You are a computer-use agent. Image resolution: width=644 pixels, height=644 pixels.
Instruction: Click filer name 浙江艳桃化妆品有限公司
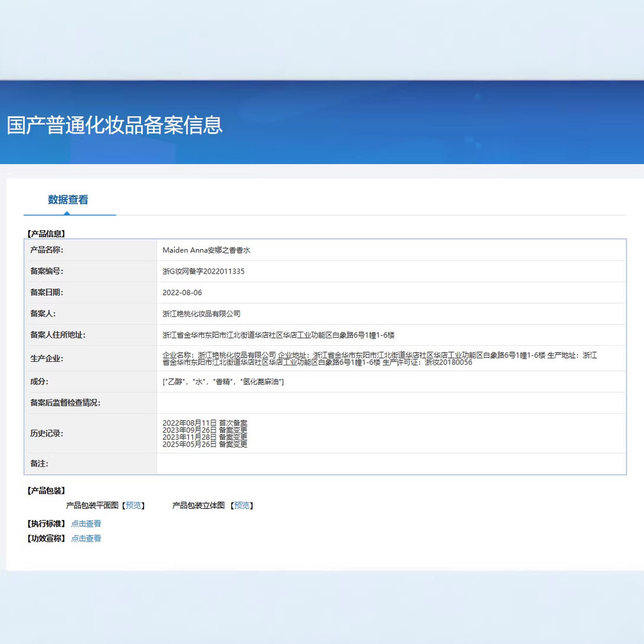point(201,314)
